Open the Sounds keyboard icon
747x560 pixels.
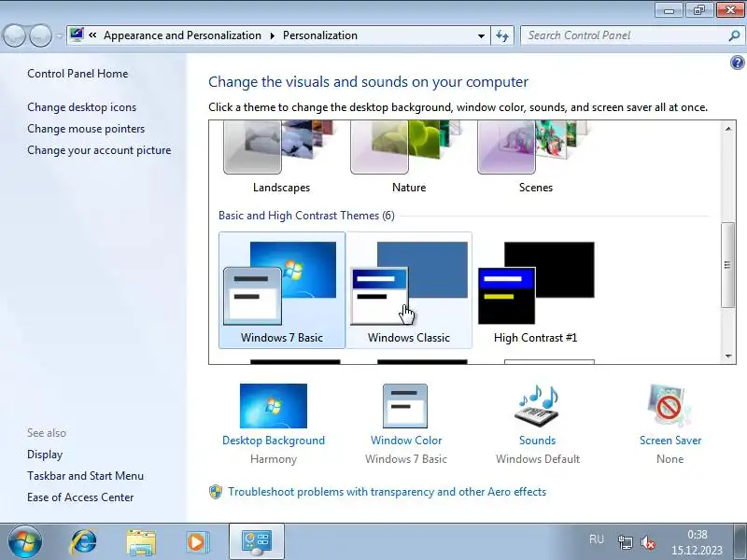click(537, 406)
